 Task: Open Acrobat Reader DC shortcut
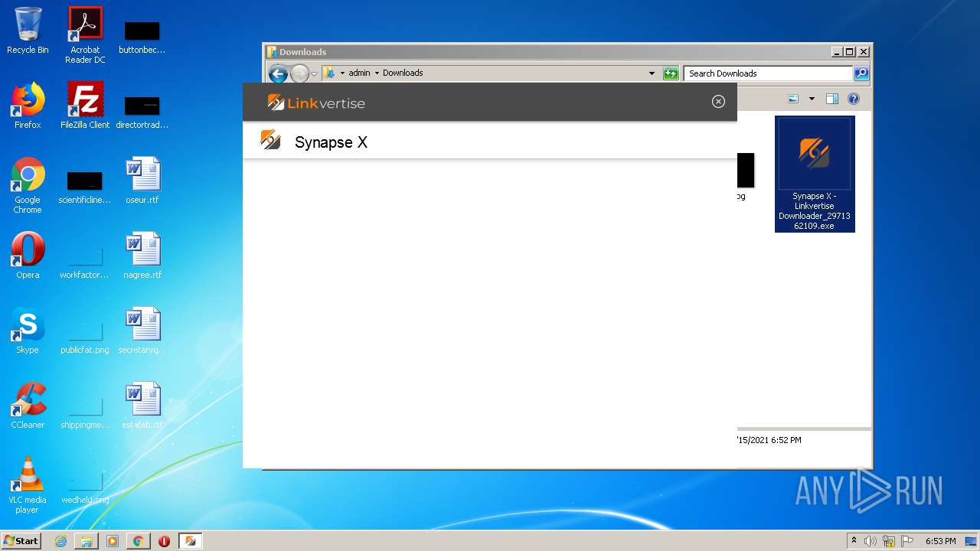pos(85,35)
